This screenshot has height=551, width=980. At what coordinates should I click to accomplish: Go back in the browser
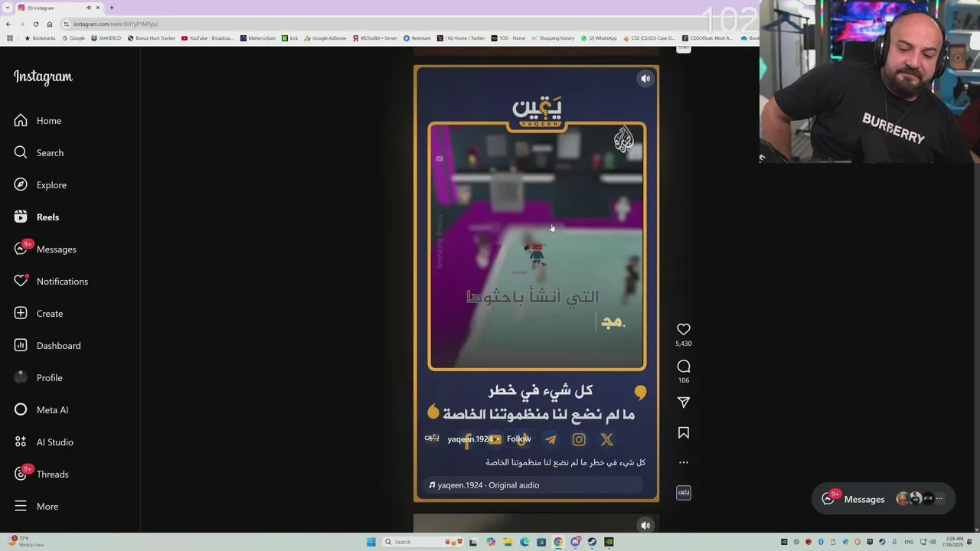(x=8, y=24)
